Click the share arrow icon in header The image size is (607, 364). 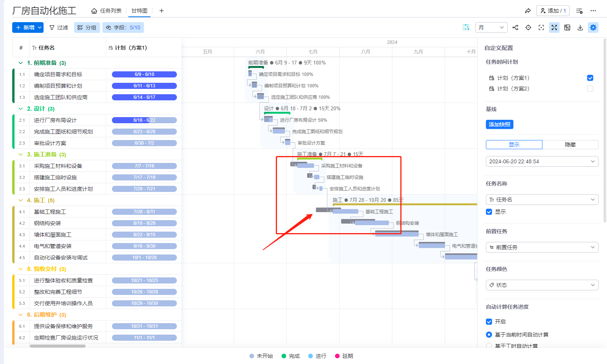point(528,11)
